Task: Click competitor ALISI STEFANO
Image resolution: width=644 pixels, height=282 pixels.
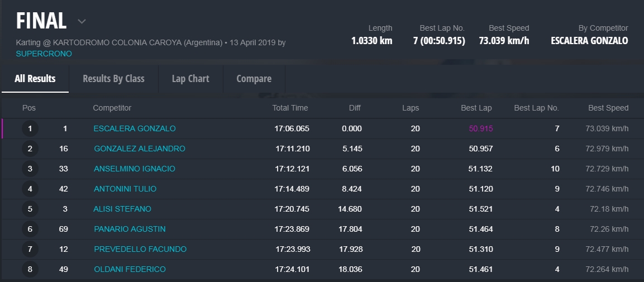Action: coord(122,209)
